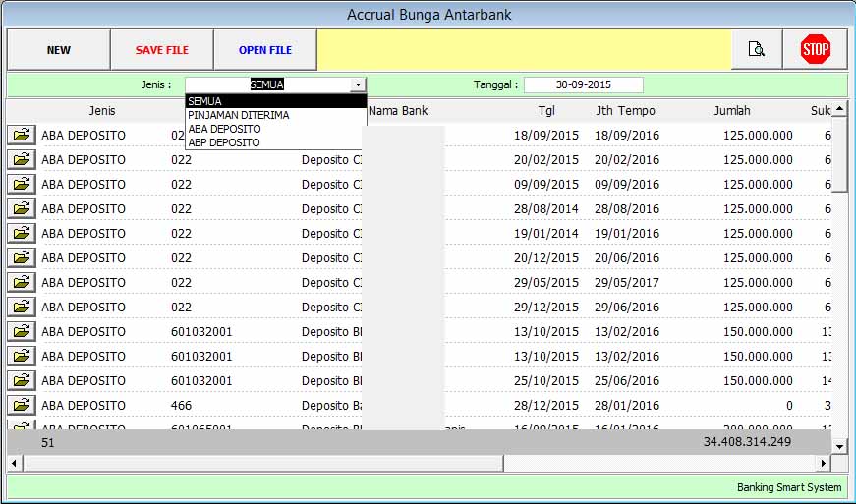
Task: Select SEMUA in the Jenis list
Action: point(276,101)
